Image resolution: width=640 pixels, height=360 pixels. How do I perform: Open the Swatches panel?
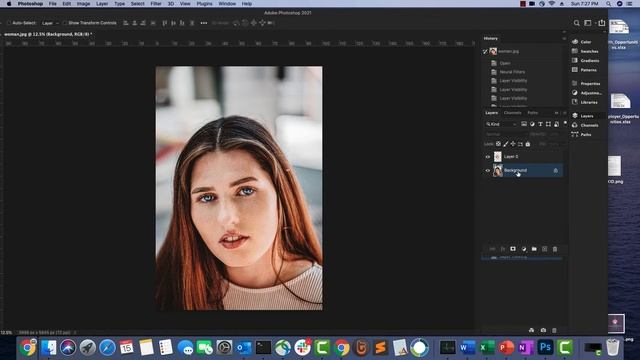click(586, 51)
